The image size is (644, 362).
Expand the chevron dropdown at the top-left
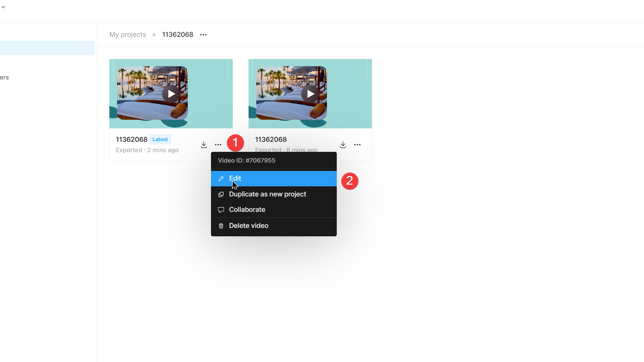pyautogui.click(x=4, y=7)
